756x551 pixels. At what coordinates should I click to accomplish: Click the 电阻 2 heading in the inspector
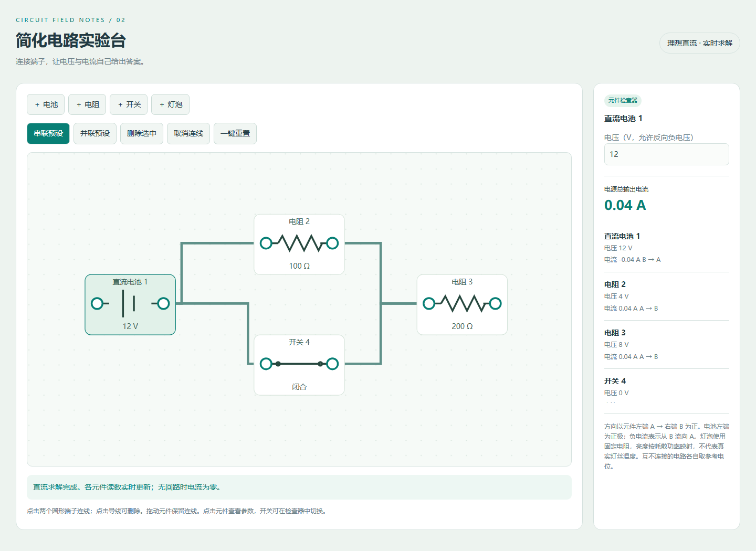pyautogui.click(x=615, y=284)
